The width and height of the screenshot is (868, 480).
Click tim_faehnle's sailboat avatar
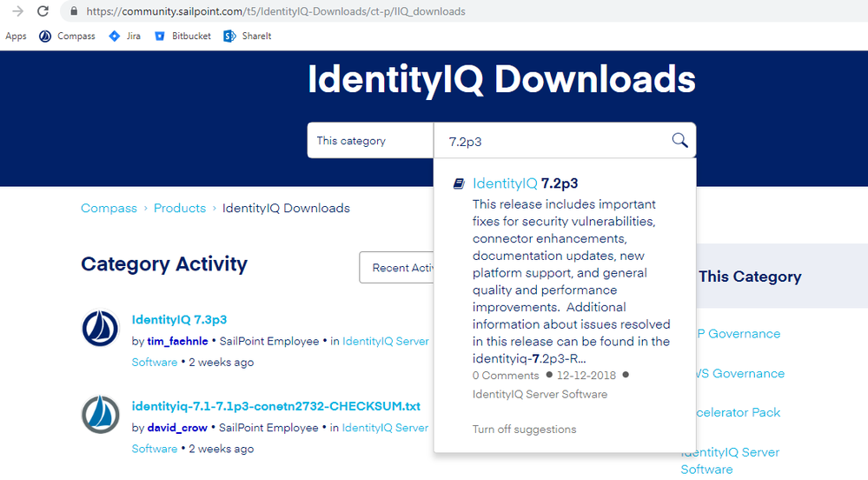100,330
